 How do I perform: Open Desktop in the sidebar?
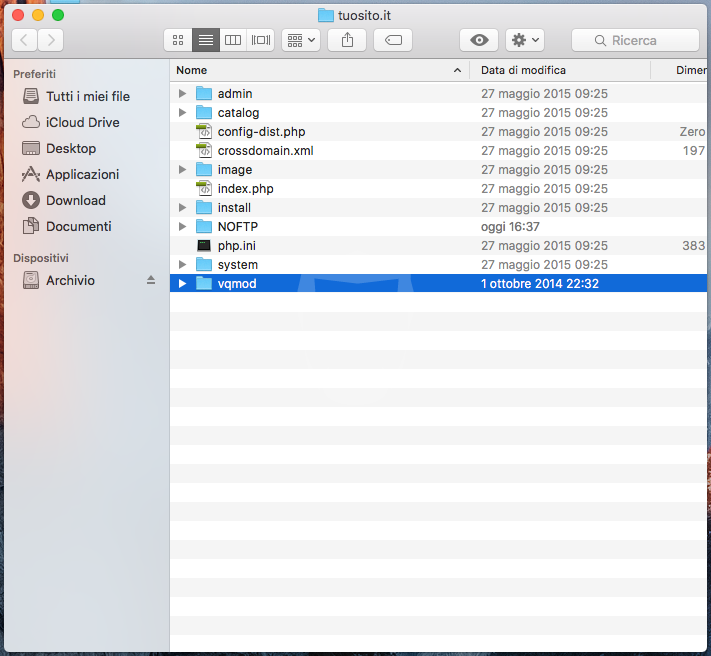pos(59,148)
